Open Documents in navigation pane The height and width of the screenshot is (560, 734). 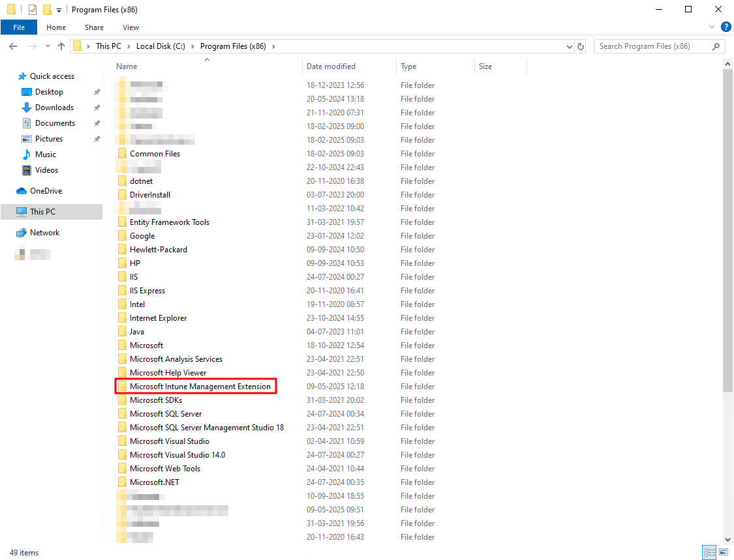(x=55, y=123)
